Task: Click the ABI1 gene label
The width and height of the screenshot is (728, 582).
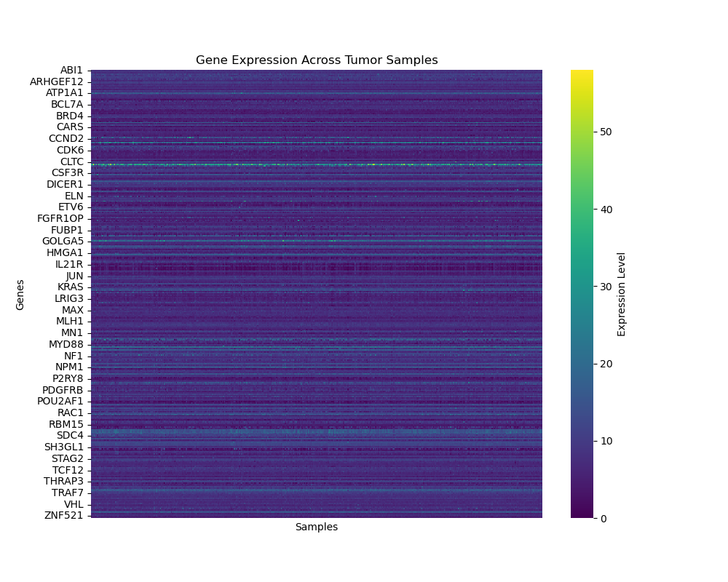Action: pos(71,71)
